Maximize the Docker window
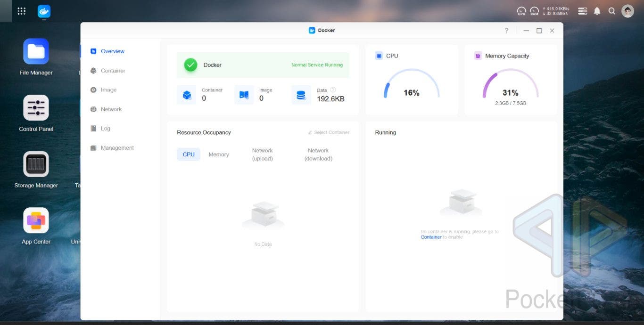Image resolution: width=644 pixels, height=325 pixels. point(539,31)
